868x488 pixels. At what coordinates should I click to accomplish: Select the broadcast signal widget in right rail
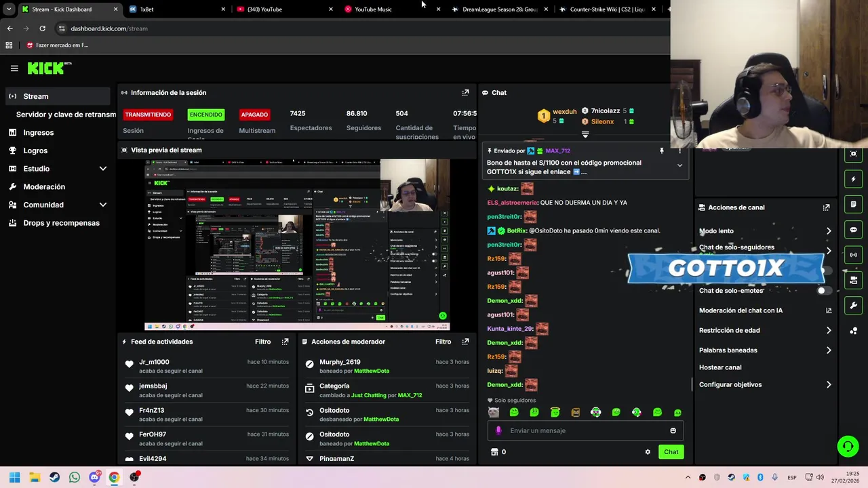coord(853,255)
